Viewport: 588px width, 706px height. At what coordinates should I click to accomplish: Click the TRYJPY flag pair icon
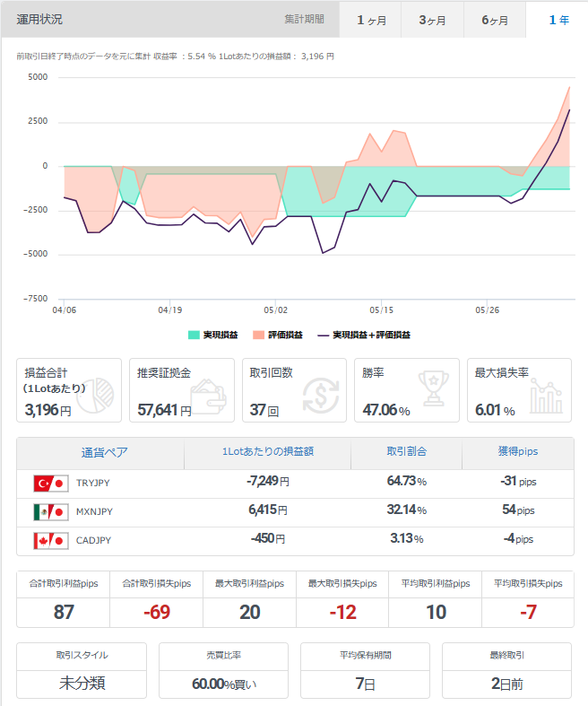51,484
